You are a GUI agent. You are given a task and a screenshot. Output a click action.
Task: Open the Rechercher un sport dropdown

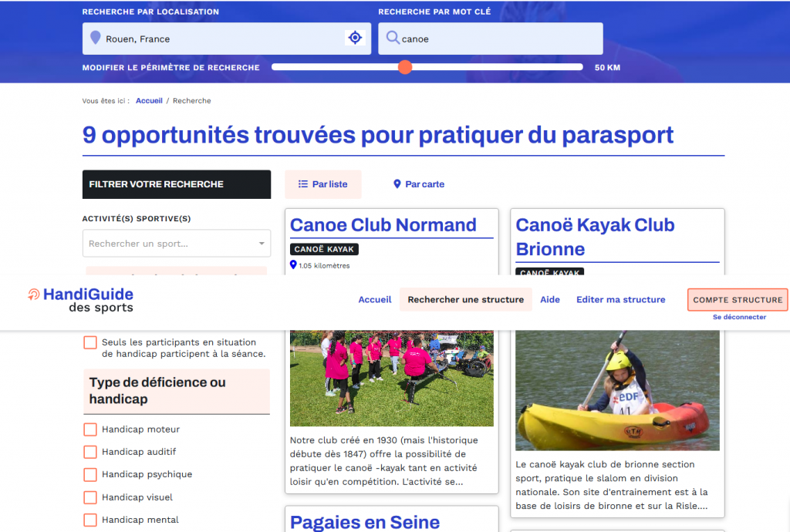point(177,244)
